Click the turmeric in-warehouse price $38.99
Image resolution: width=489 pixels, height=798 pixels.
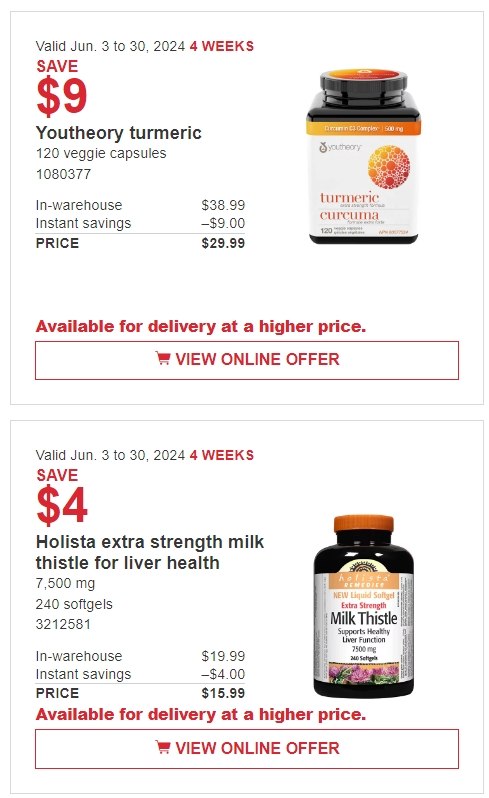[223, 205]
